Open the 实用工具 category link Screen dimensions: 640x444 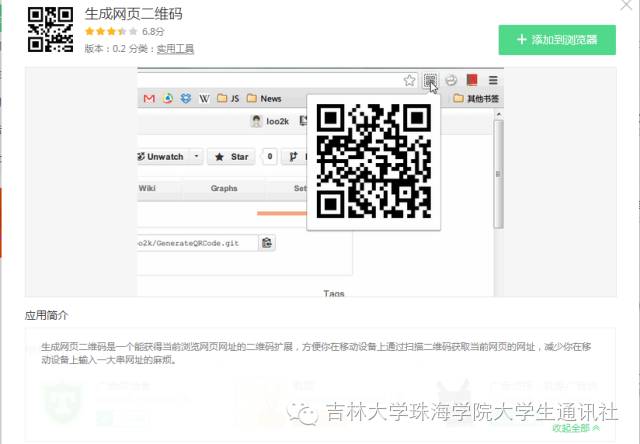pyautogui.click(x=175, y=49)
